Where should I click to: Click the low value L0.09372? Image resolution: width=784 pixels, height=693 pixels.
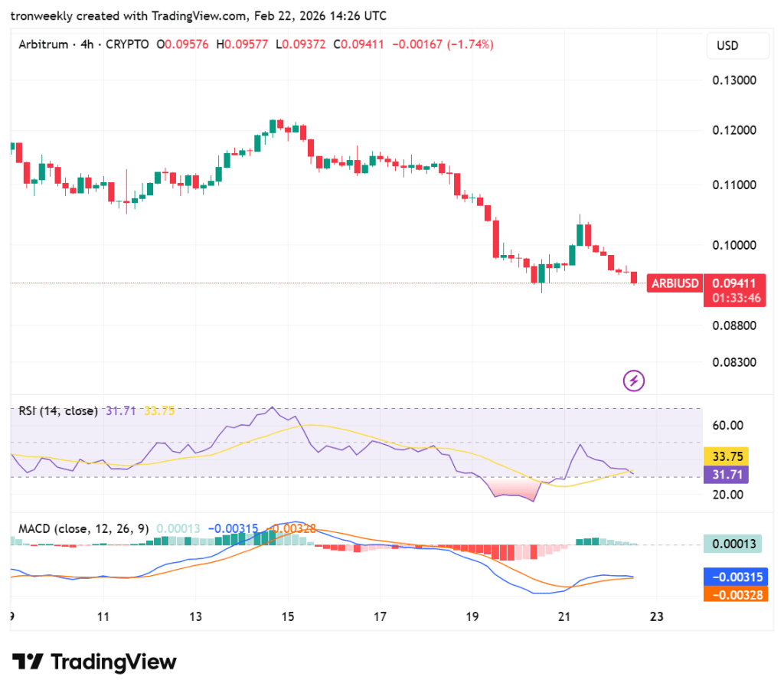pos(300,44)
